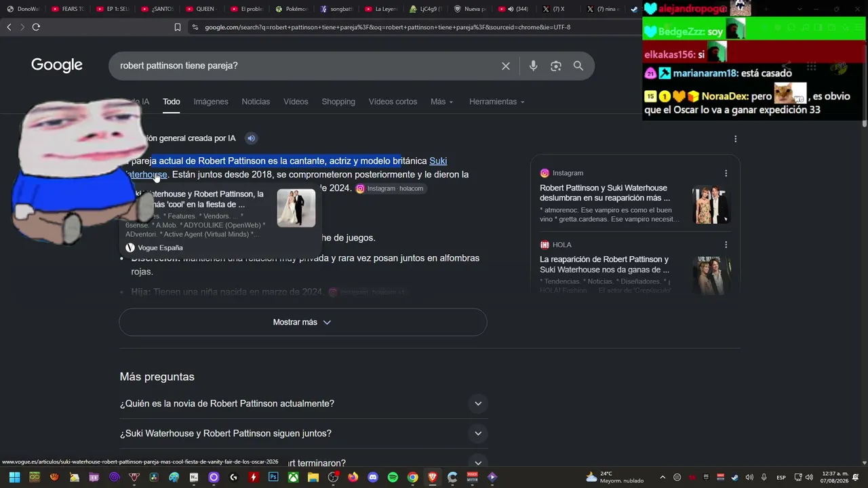Click the browser address bar URL
The image size is (868, 488).
click(388, 27)
